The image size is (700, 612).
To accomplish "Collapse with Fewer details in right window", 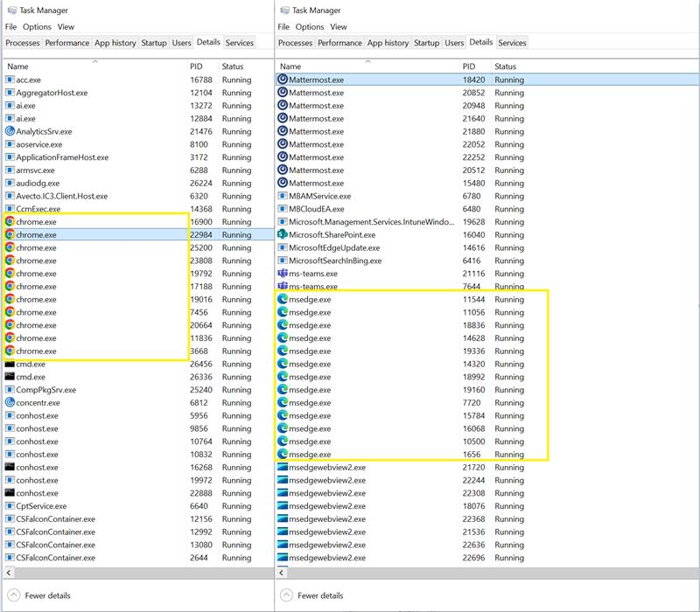I will 312,595.
